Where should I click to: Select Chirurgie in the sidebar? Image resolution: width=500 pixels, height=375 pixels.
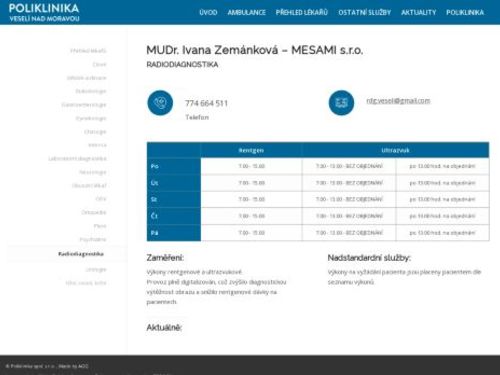coord(95,132)
